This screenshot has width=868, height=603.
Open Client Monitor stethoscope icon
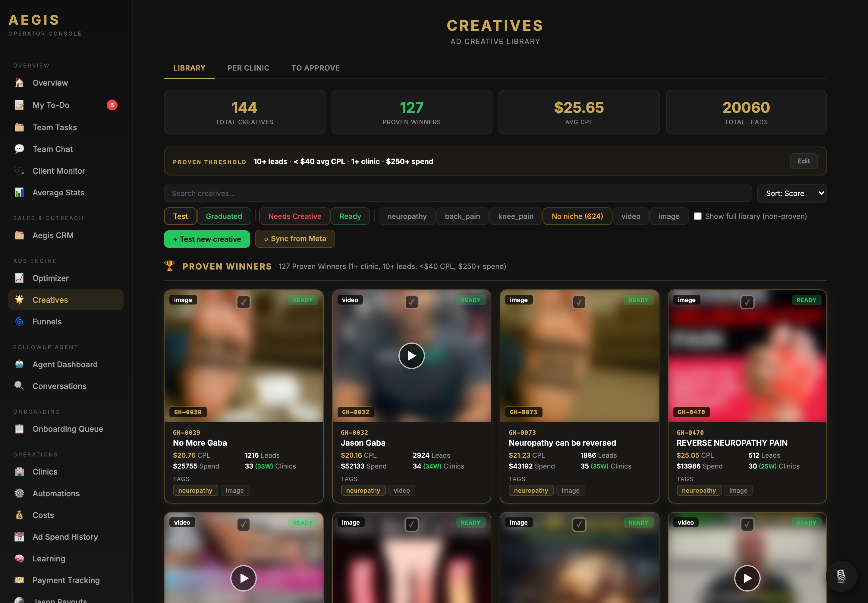(19, 171)
